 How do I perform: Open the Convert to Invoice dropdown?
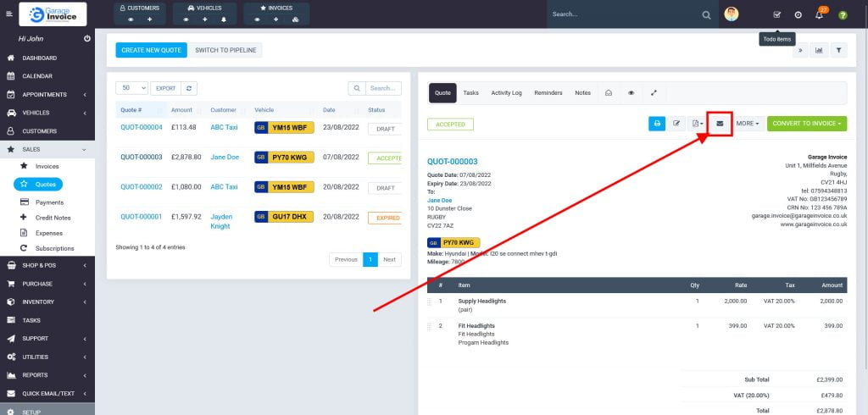(x=806, y=124)
